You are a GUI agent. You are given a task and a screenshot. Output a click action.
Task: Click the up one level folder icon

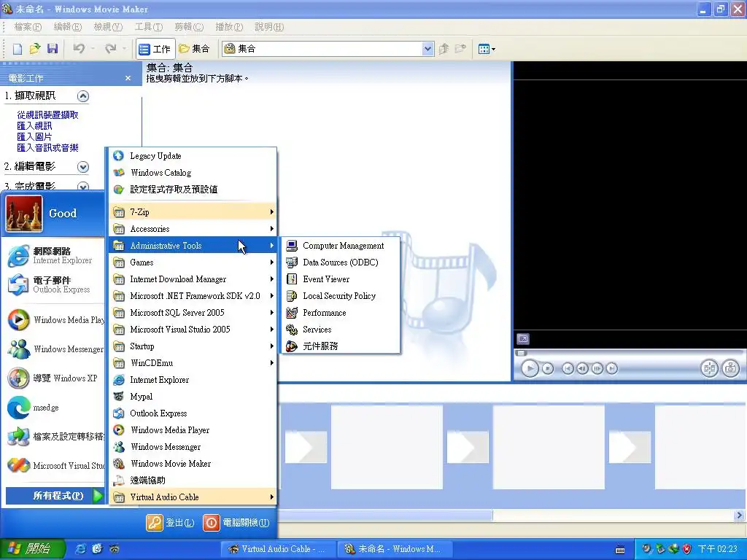coord(444,49)
